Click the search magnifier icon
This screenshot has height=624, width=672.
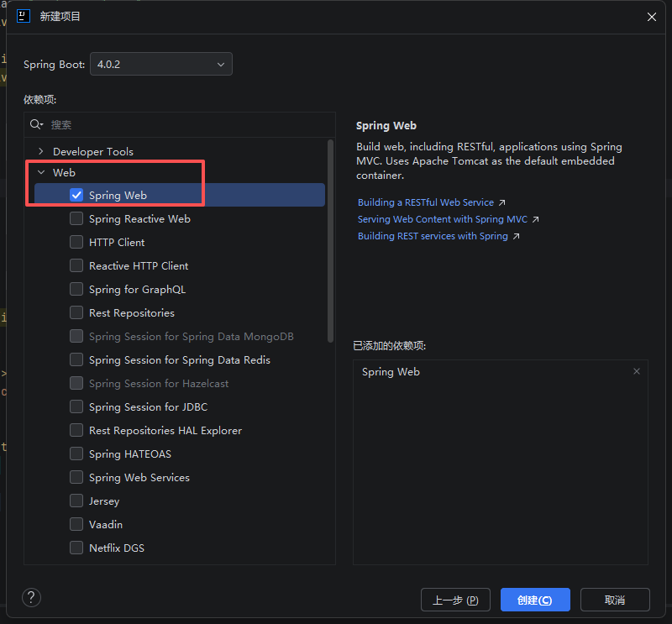pos(36,124)
